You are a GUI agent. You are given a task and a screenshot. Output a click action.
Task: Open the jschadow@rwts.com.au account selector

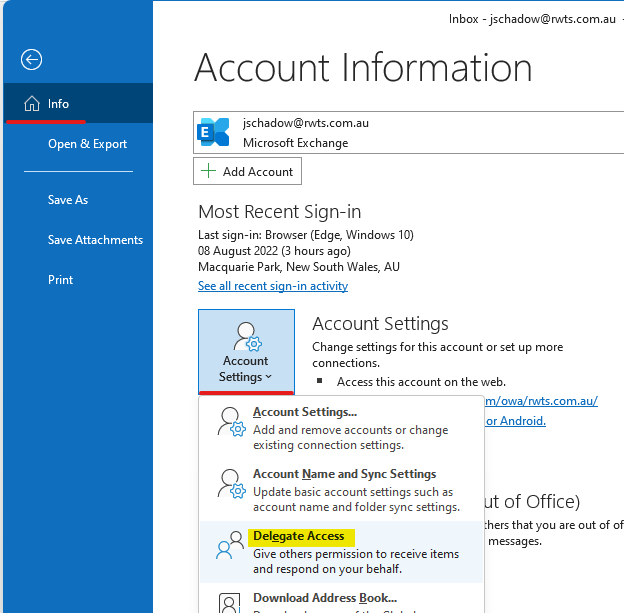pyautogui.click(x=410, y=132)
